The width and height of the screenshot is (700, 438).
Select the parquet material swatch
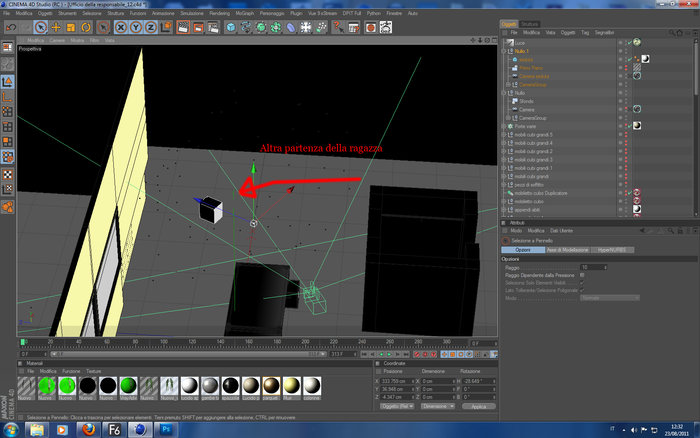271,388
